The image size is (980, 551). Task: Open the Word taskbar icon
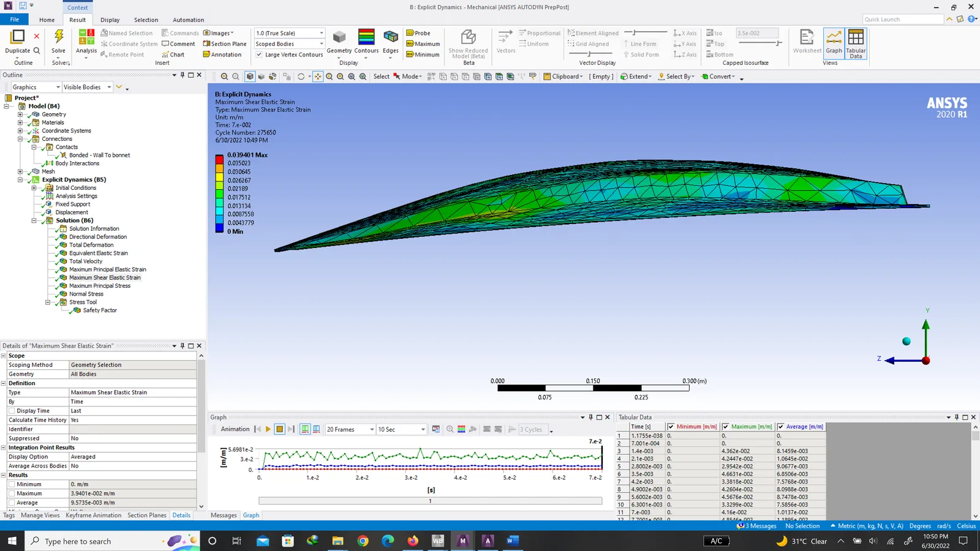[x=513, y=541]
